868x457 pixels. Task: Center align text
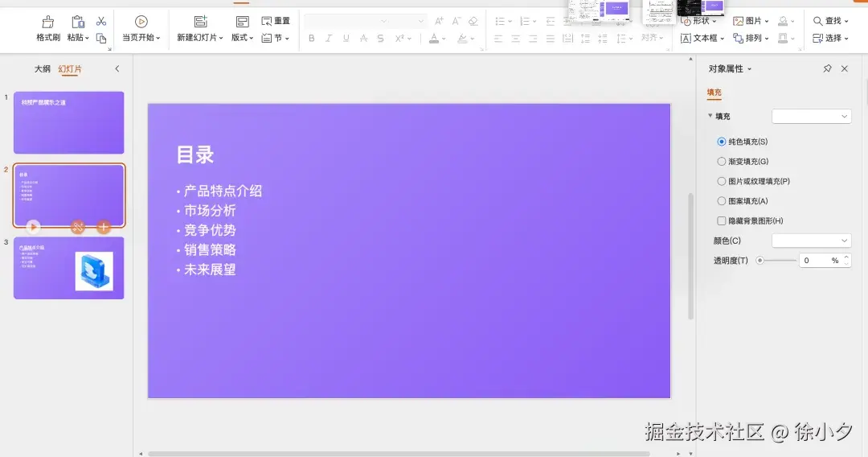[515, 39]
